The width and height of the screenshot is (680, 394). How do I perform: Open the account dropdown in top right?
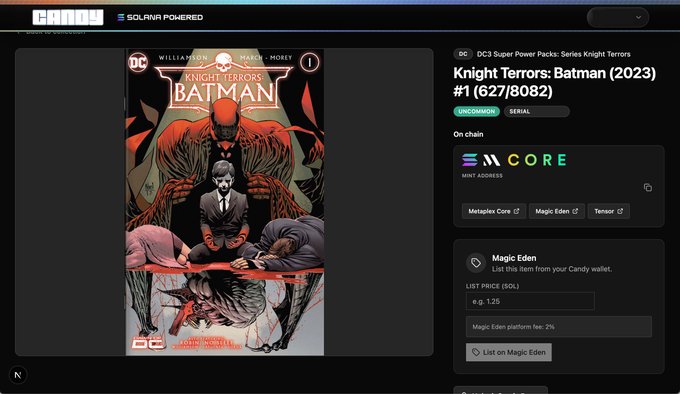pos(618,17)
